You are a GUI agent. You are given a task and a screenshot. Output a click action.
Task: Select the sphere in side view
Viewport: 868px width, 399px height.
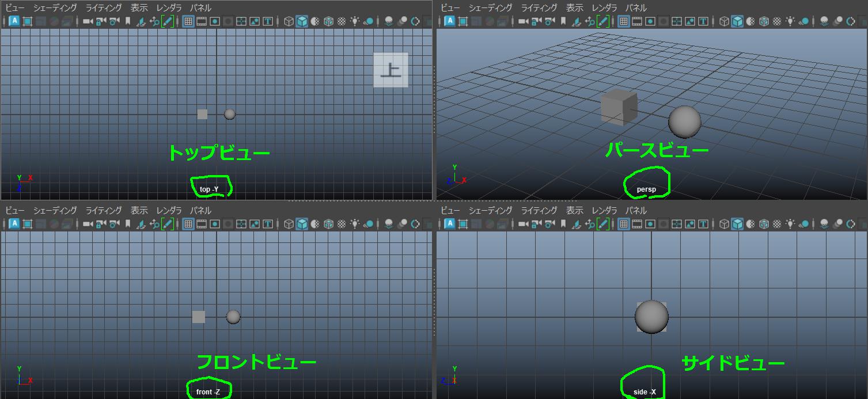(651, 317)
